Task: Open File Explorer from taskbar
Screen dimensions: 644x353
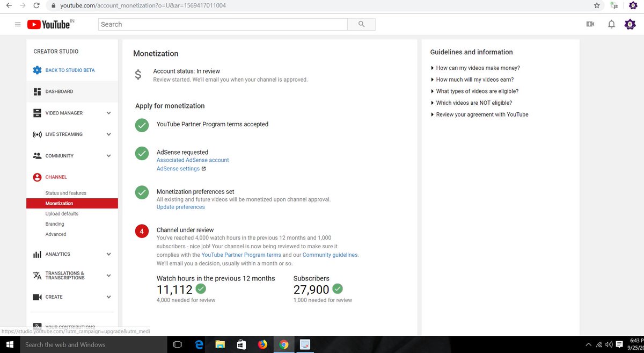Action: click(x=220, y=344)
